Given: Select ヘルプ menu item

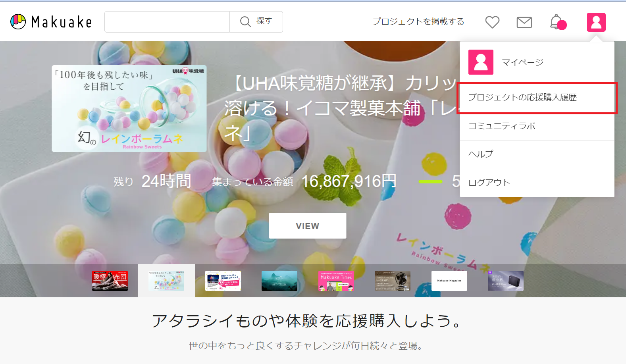Looking at the screenshot, I should pos(537,154).
